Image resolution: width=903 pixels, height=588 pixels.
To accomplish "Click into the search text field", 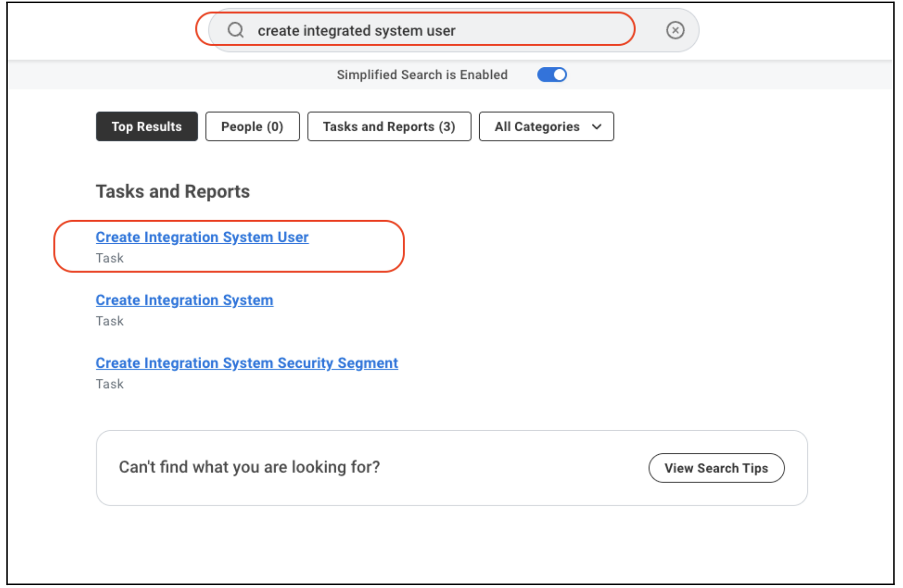I will (x=453, y=30).
